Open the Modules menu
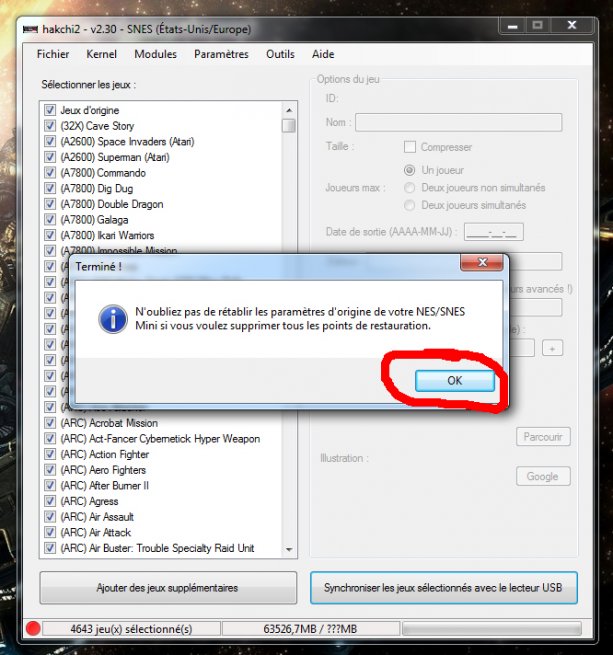The image size is (613, 655). pyautogui.click(x=155, y=54)
